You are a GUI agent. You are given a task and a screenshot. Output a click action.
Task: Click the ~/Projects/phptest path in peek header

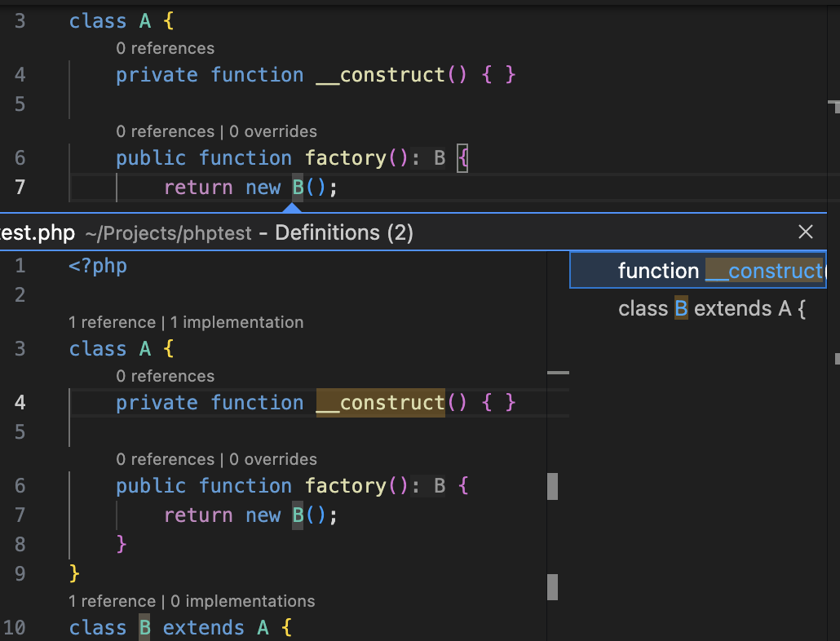(x=168, y=233)
